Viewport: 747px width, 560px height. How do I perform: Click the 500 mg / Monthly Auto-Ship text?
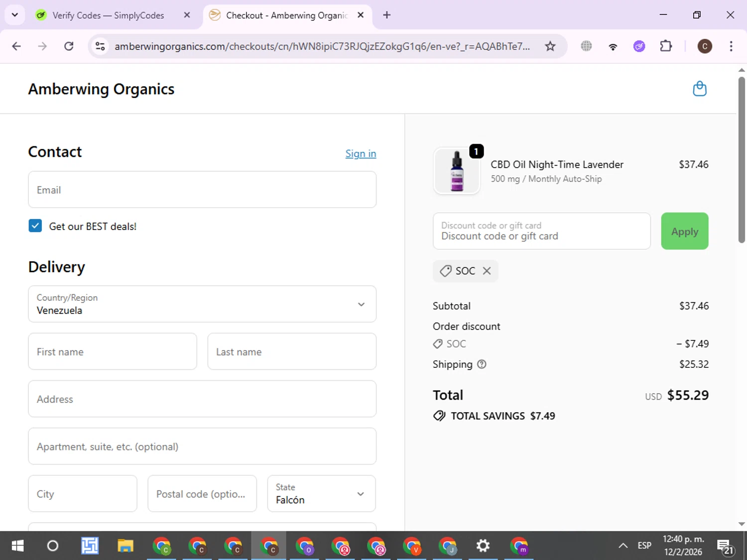click(546, 179)
